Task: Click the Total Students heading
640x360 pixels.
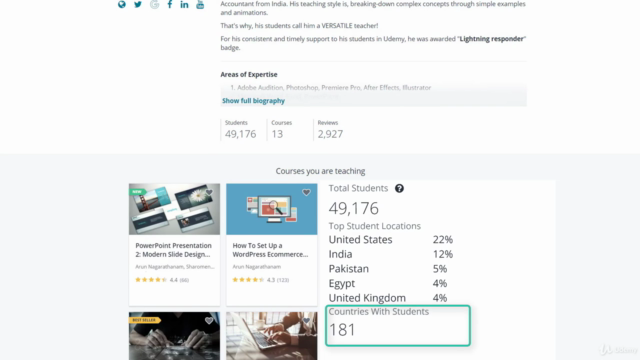Action: point(358,188)
